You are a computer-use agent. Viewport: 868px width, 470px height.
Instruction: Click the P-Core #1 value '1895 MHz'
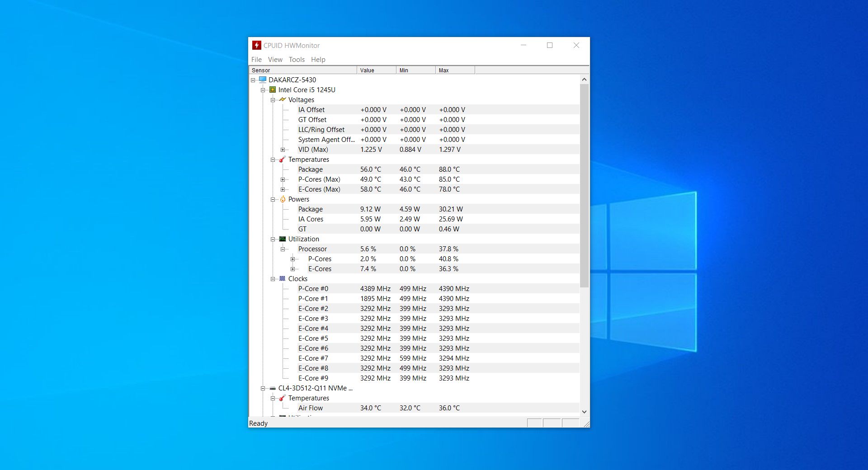[x=375, y=299]
